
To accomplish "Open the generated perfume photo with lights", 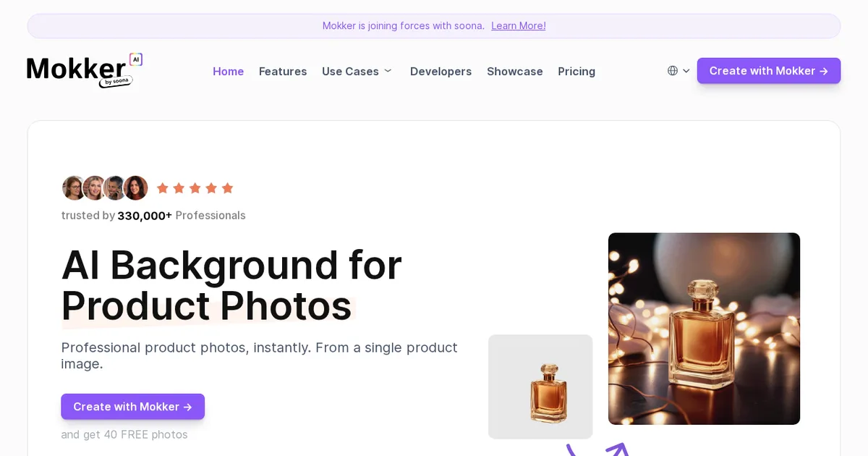I will click(704, 329).
